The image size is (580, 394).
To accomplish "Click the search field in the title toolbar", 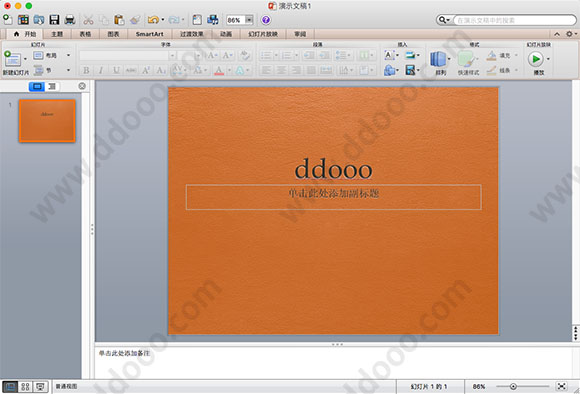I will (x=515, y=20).
